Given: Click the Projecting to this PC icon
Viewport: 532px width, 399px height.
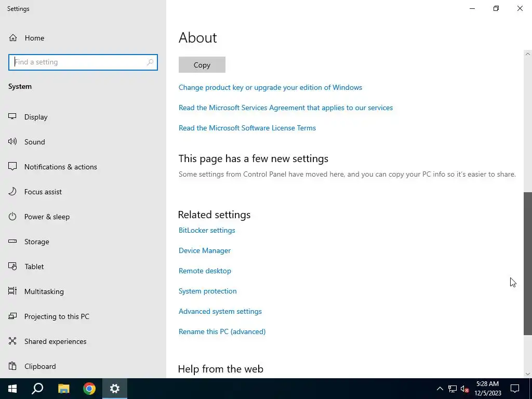Looking at the screenshot, I should (x=12, y=316).
